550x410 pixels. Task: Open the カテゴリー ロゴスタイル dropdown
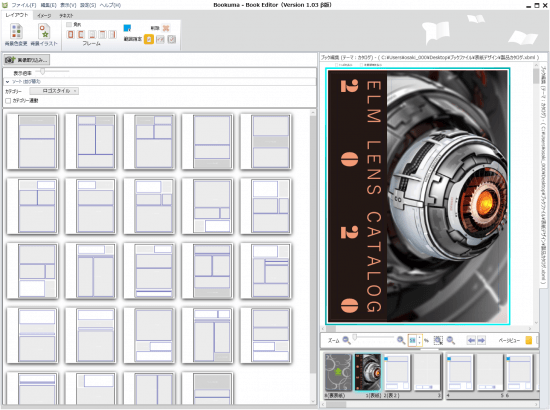[x=54, y=91]
